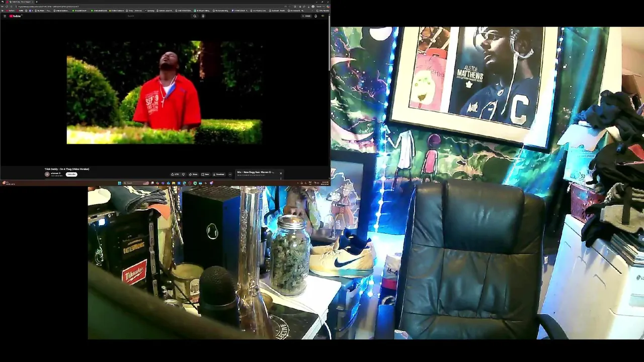The image size is (644, 362).
Task: Open YouTube notifications bell
Action: (x=316, y=16)
